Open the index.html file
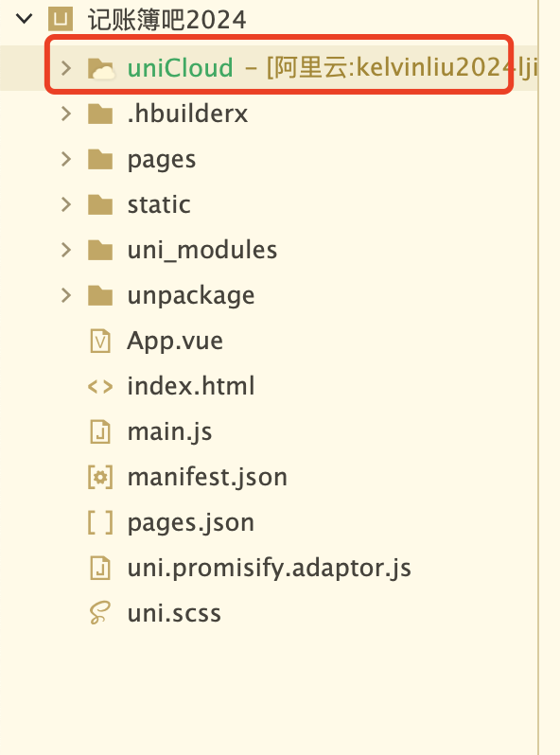560x755 pixels. click(x=191, y=386)
